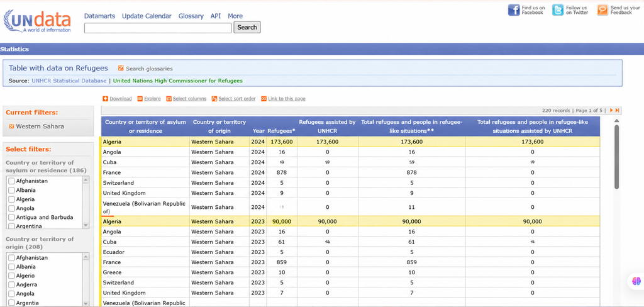
Task: Open United Nations High Commissioner for Refugees link
Action: pyautogui.click(x=178, y=81)
